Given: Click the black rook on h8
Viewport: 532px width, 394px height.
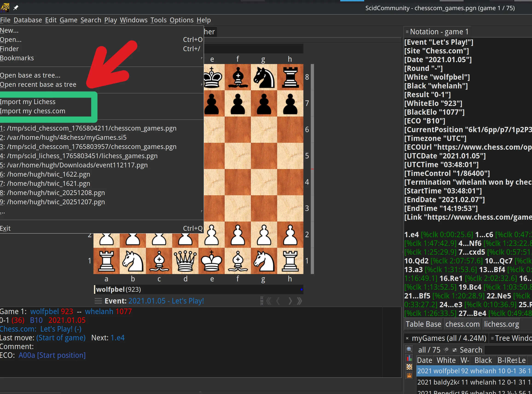Looking at the screenshot, I should click(x=290, y=77).
